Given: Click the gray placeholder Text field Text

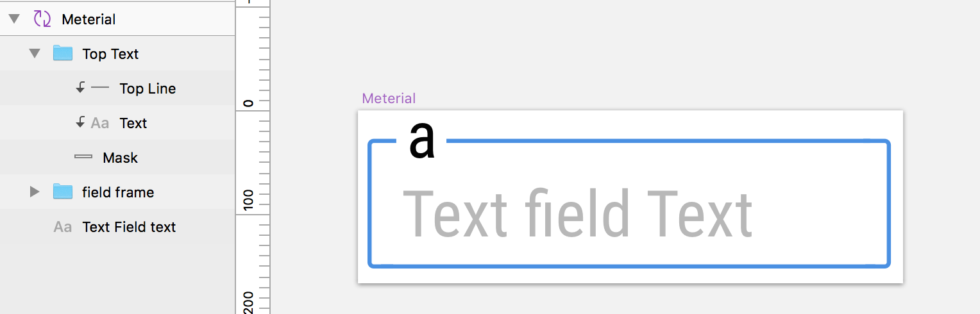Looking at the screenshot, I should point(577,215).
